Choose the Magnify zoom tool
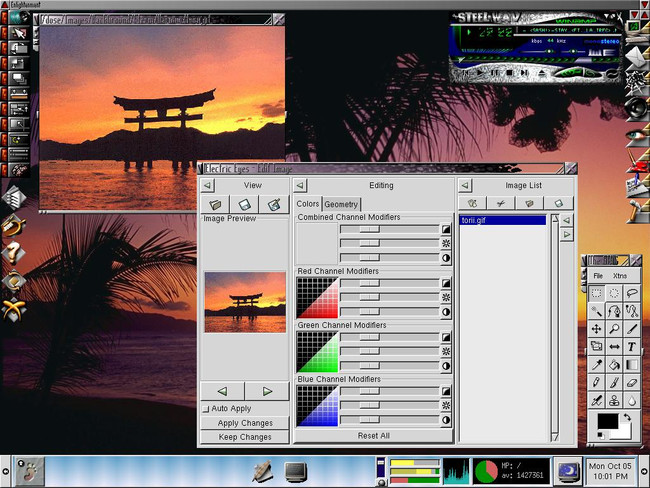This screenshot has height=488, width=650. (x=614, y=329)
